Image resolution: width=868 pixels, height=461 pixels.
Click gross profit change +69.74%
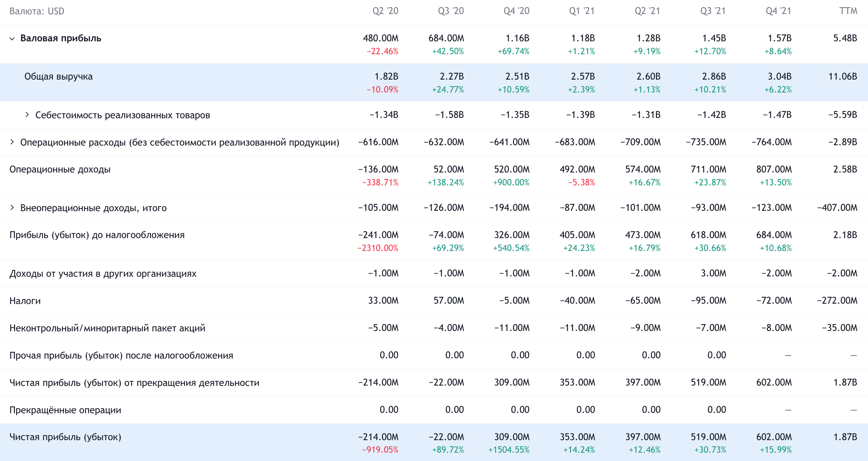coord(513,52)
